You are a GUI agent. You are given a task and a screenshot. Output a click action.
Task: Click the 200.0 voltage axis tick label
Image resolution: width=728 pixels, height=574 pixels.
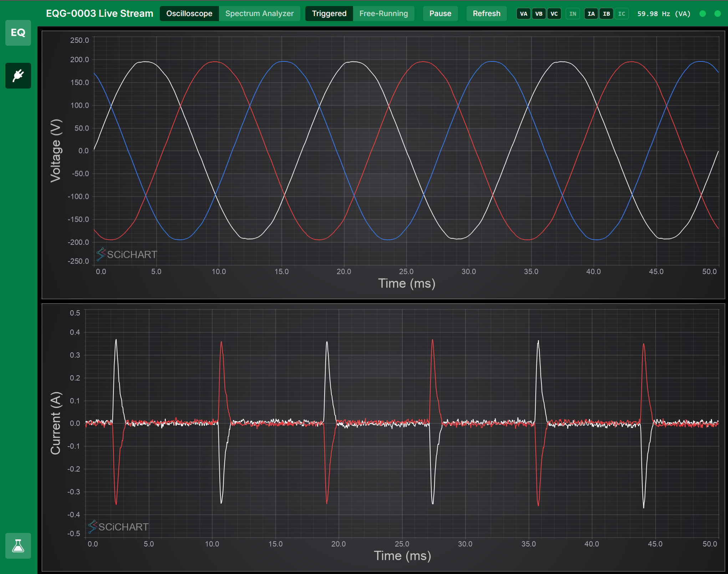tap(80, 60)
